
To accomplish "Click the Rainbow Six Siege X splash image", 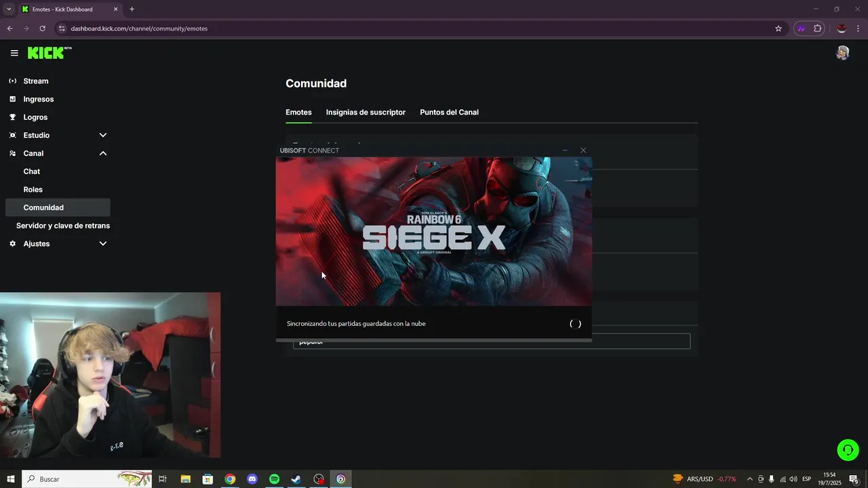I will tap(434, 231).
